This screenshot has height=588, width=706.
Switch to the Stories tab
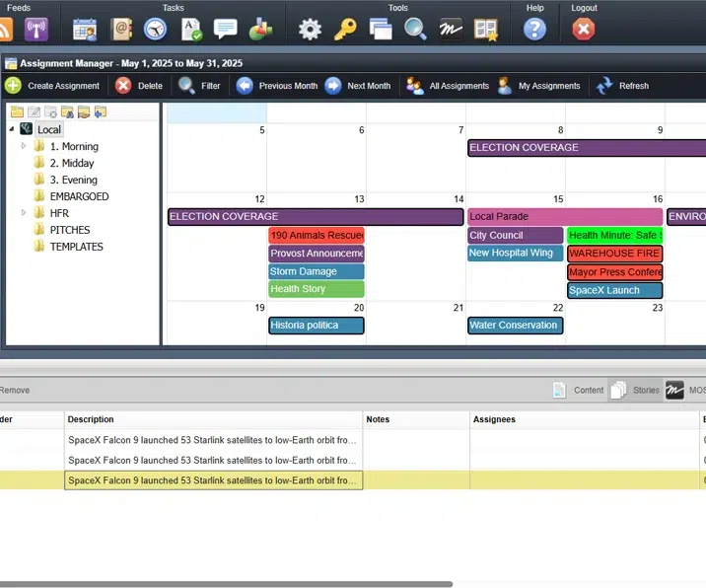click(x=635, y=391)
